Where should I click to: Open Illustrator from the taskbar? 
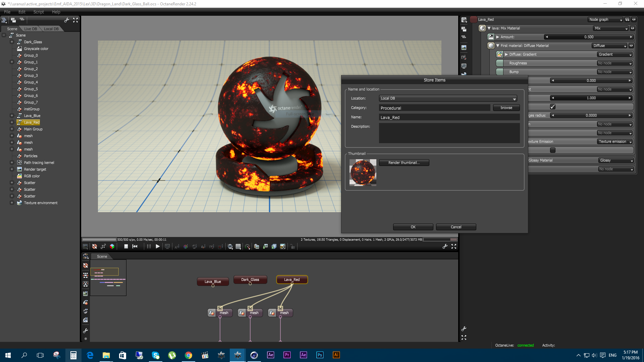(x=336, y=355)
